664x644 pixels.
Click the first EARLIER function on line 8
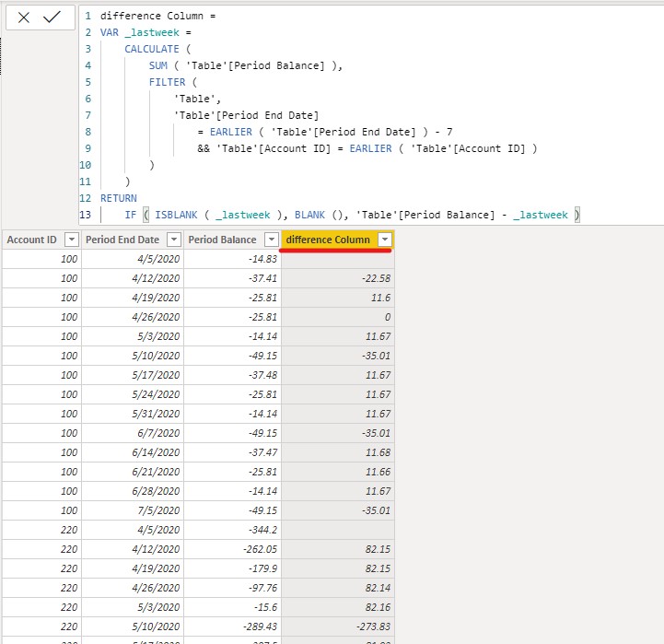(231, 132)
